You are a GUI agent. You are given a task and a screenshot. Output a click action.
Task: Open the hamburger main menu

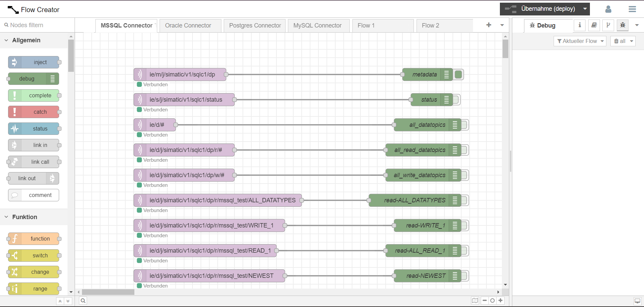(x=632, y=9)
